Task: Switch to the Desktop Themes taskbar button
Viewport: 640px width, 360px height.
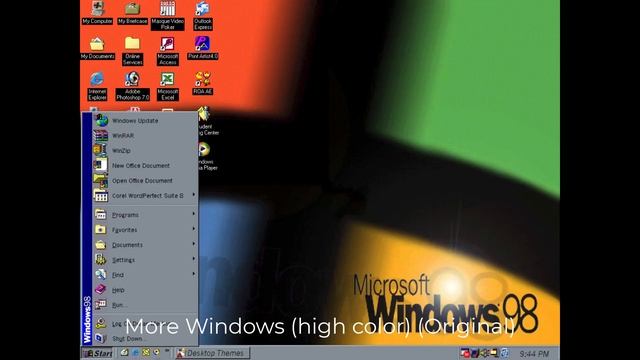Action: click(x=212, y=353)
